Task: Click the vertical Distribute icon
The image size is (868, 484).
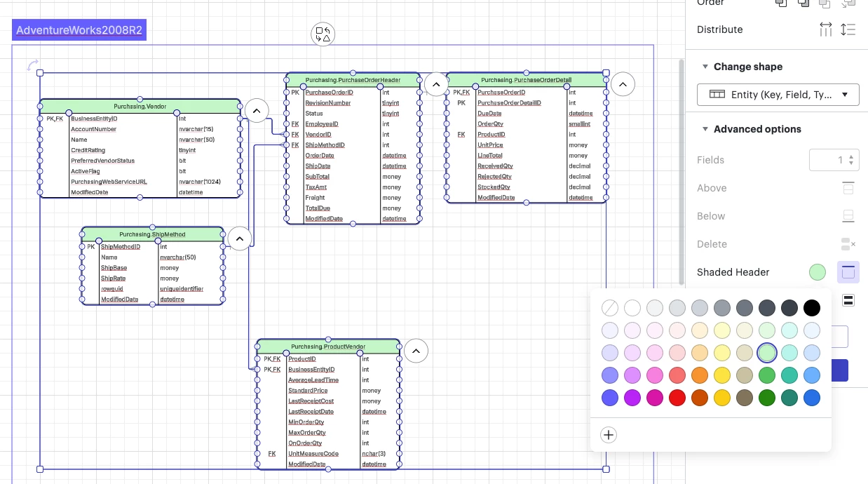Action: click(848, 29)
